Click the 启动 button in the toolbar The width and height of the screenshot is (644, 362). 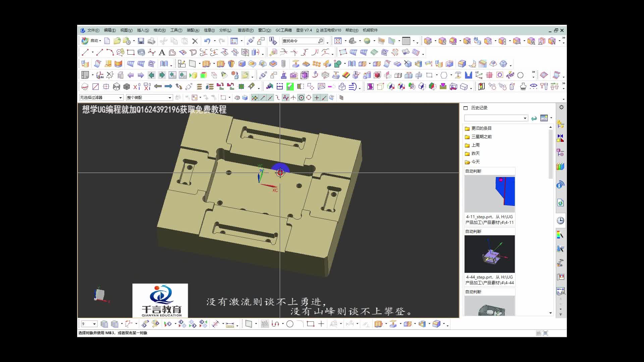click(x=94, y=41)
